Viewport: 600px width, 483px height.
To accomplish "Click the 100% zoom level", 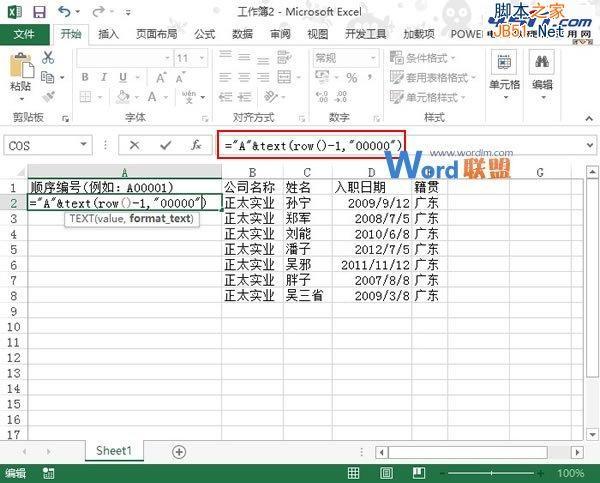I will tap(570, 473).
